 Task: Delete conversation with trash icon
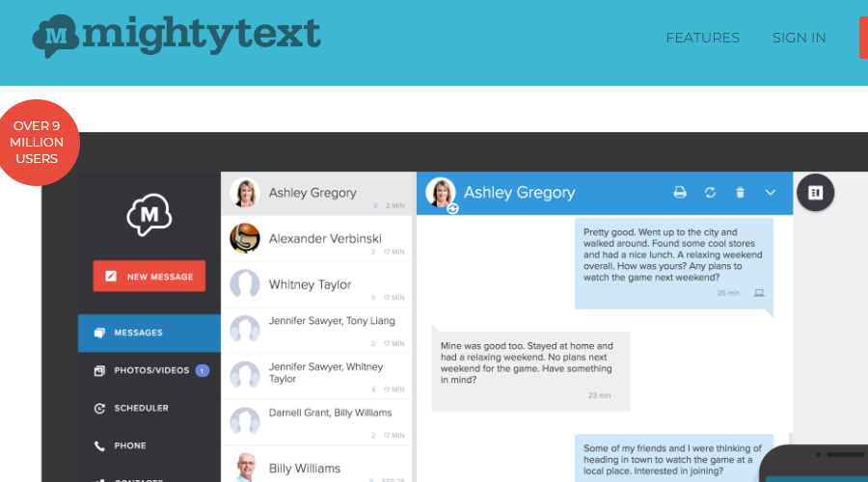pos(740,193)
